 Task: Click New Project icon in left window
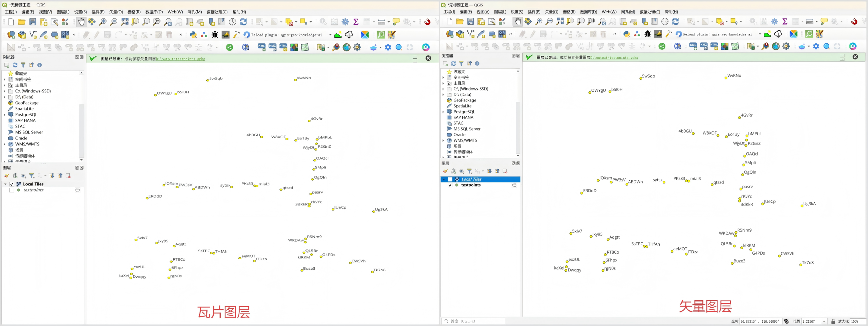(x=11, y=22)
